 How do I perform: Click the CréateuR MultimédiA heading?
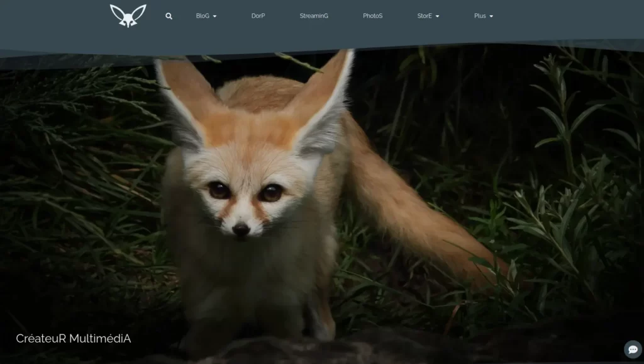[x=74, y=339]
